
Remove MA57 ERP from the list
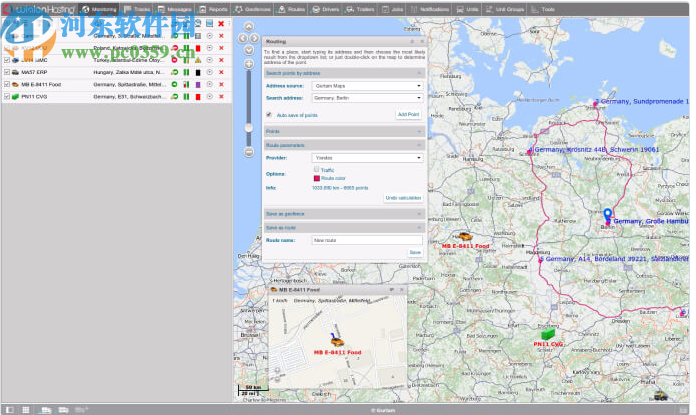point(221,72)
